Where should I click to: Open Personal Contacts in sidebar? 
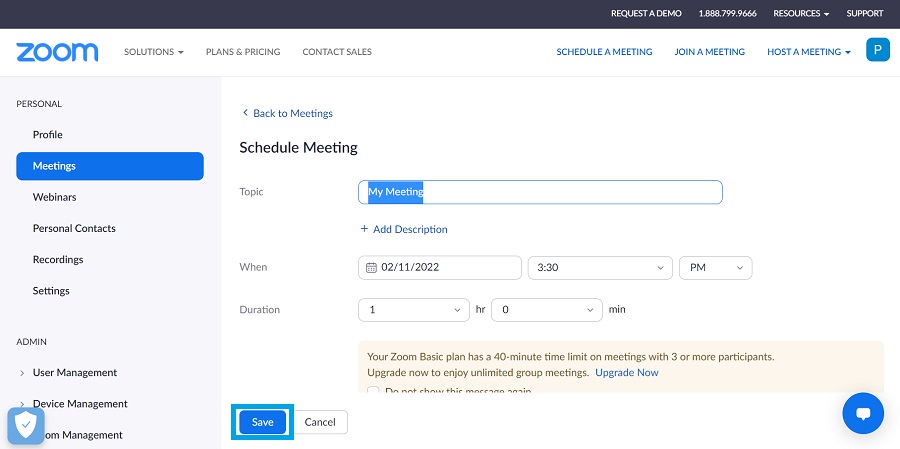[74, 228]
